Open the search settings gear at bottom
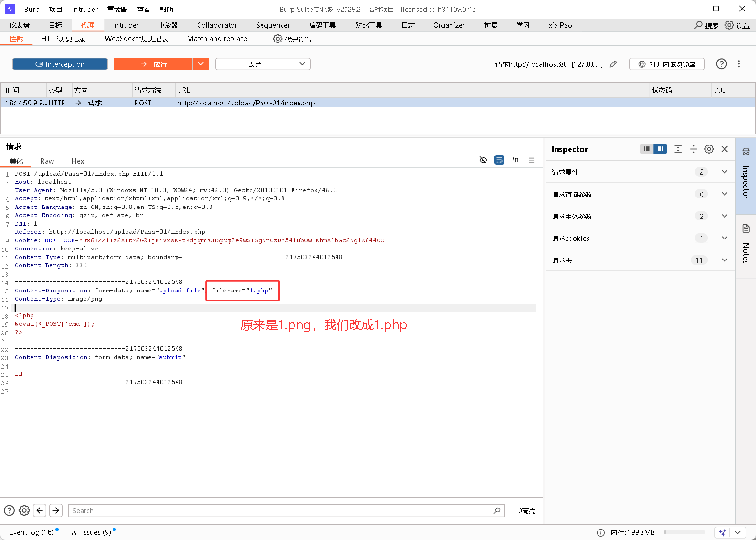Screen dimensions: 756x540 (24, 510)
